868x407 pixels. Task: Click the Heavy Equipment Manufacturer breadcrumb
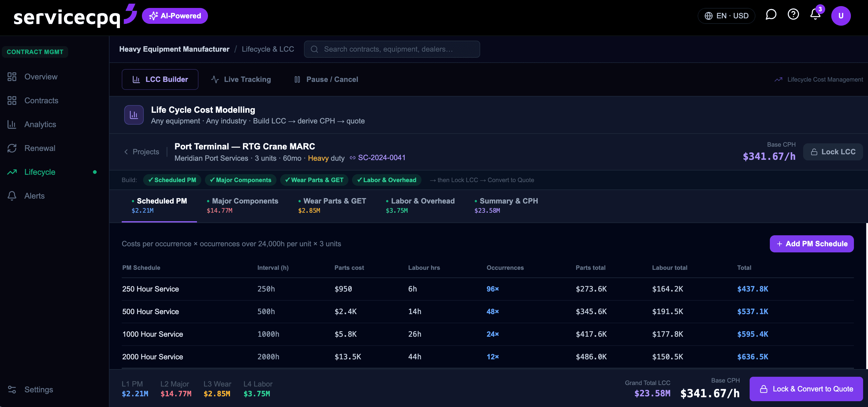174,49
